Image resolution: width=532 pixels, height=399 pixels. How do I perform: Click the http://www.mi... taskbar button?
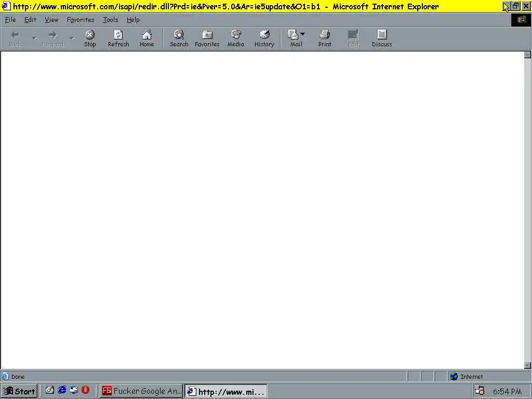click(x=226, y=391)
